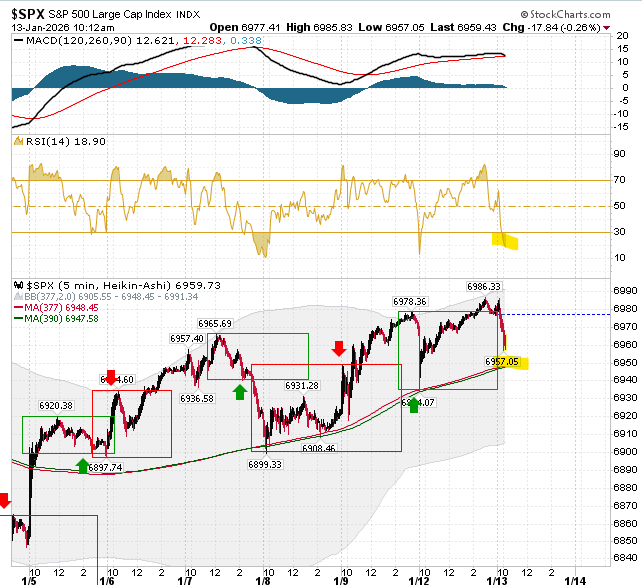Click the green up arrow on 1/8

(x=240, y=392)
